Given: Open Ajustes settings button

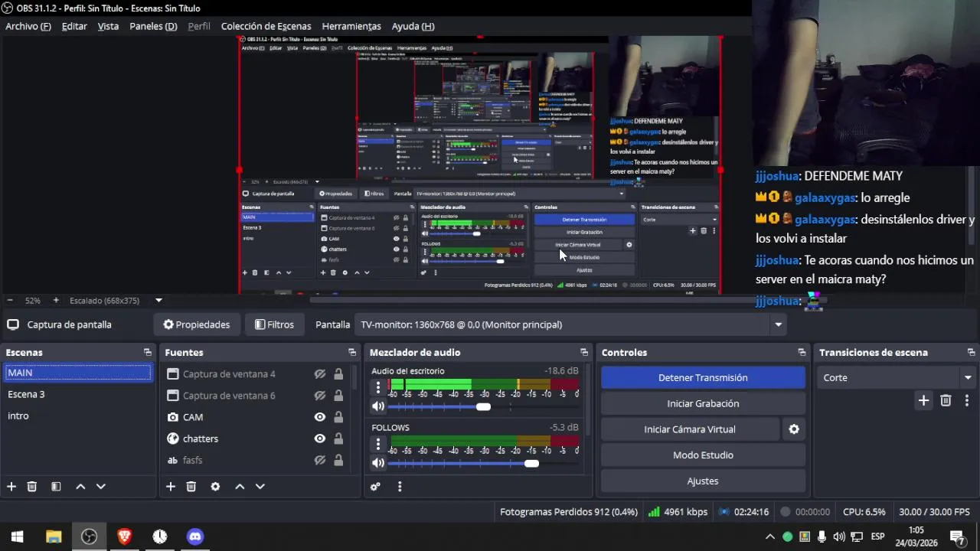Looking at the screenshot, I should [x=703, y=481].
